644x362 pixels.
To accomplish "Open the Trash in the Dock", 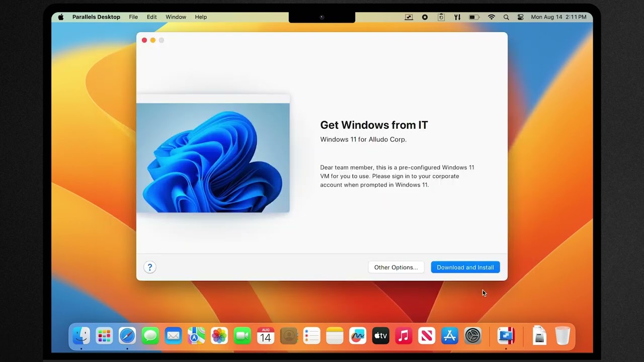I will [562, 335].
